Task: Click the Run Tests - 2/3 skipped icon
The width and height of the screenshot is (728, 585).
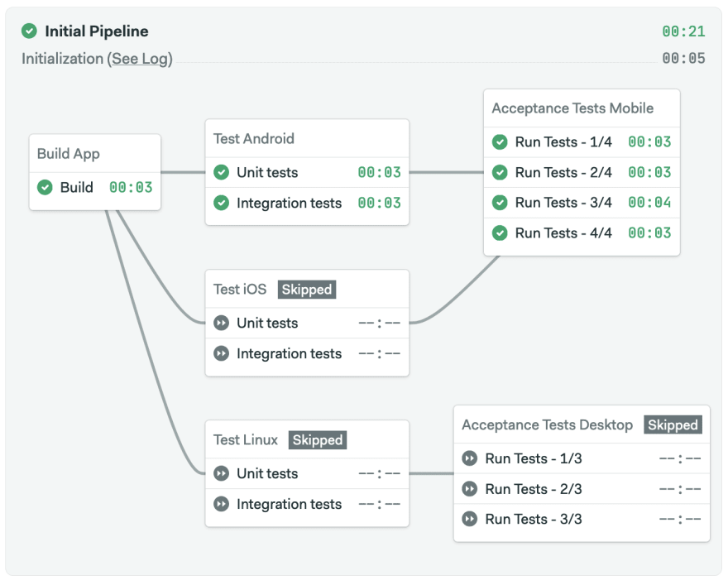Action: click(470, 489)
